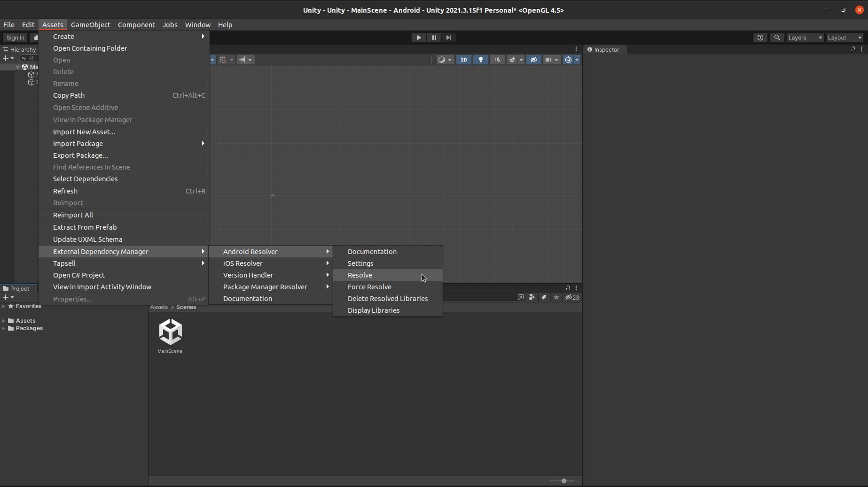Click Search by Label tag icon
The image size is (868, 487).
(x=544, y=297)
